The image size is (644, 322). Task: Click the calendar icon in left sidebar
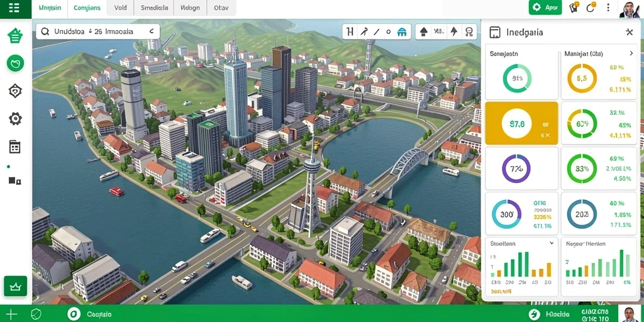[15, 147]
